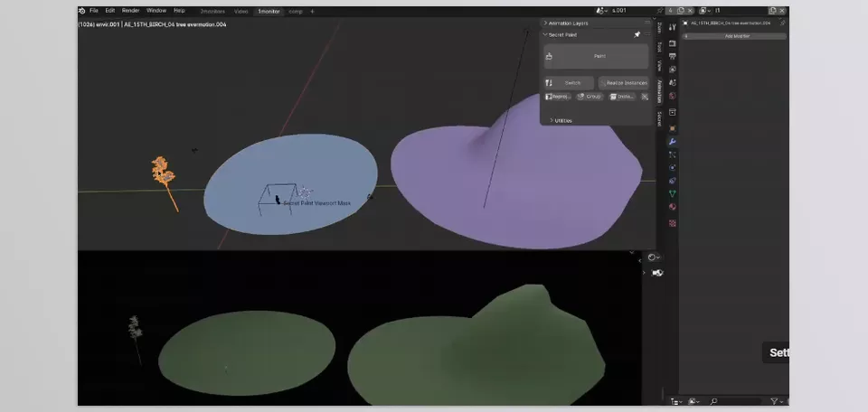This screenshot has width=868, height=412.
Task: Pin the scene to workspace
Action: (x=660, y=11)
